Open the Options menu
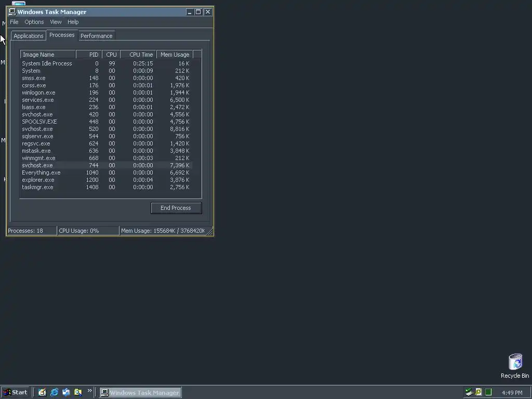Screen dimensions: 532x399 (x=34, y=22)
